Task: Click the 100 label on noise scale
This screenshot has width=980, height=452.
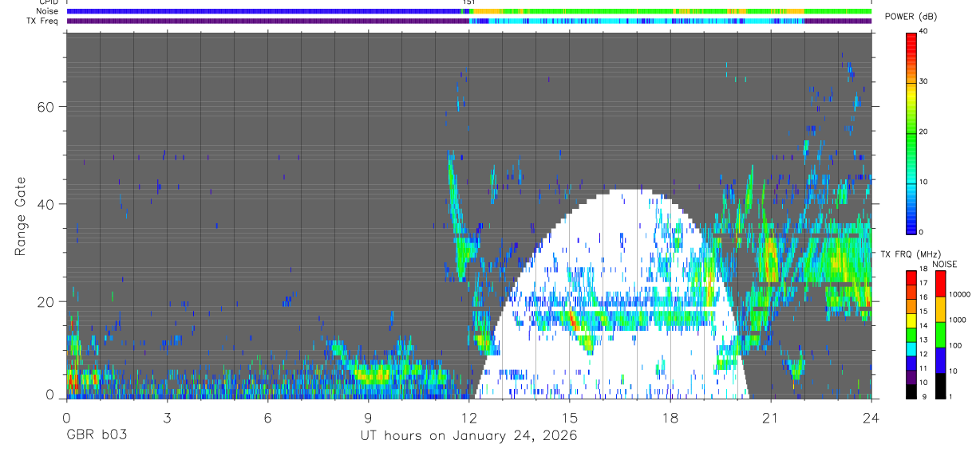Action: 956,345
